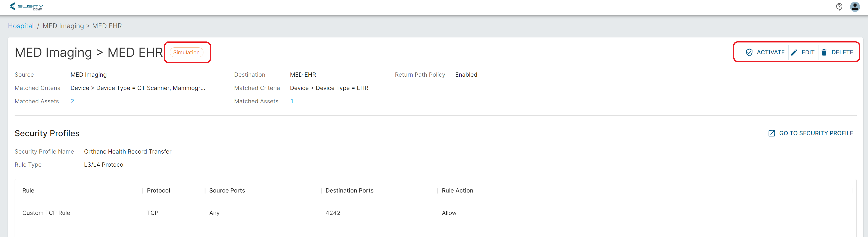Viewport: 868px width, 237px height.
Task: Open destination Matched Assets count 1
Action: click(292, 101)
